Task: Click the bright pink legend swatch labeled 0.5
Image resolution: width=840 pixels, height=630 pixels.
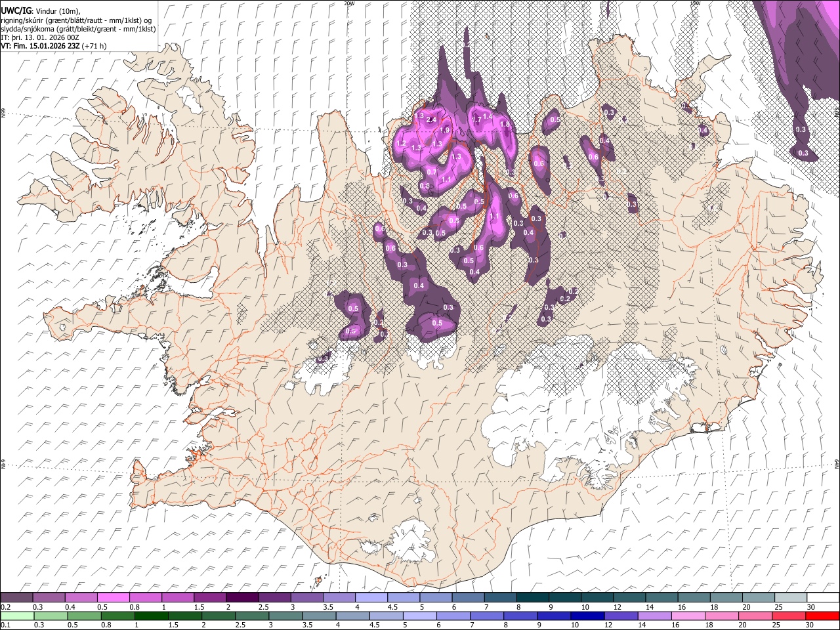Action: (113, 597)
